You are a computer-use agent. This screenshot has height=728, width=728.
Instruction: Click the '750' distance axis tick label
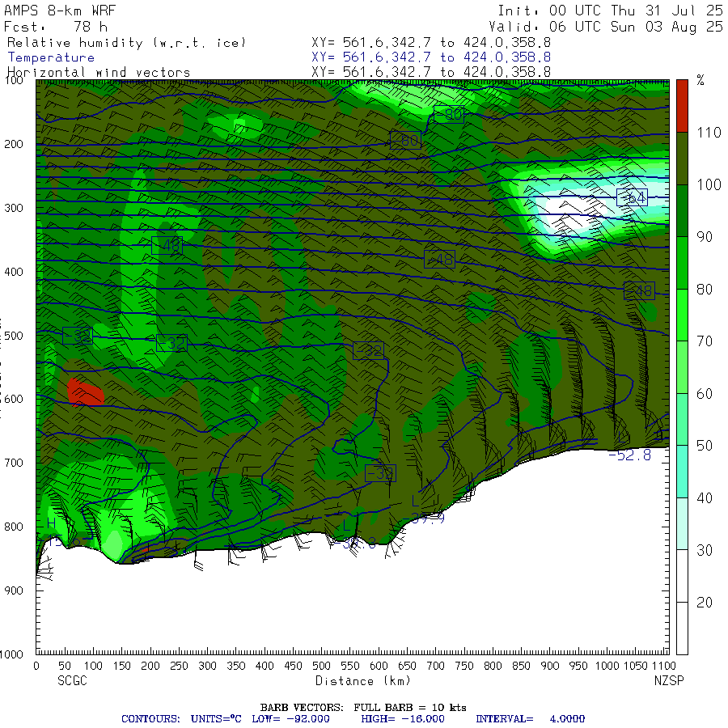pyautogui.click(x=464, y=666)
